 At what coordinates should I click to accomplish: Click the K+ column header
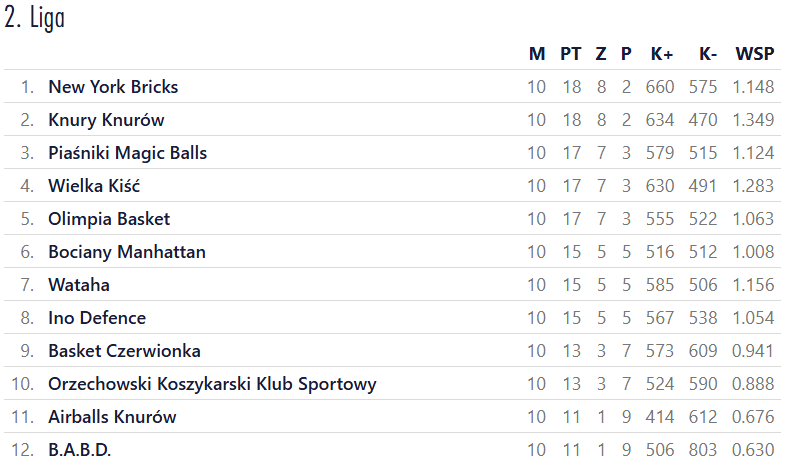(661, 54)
